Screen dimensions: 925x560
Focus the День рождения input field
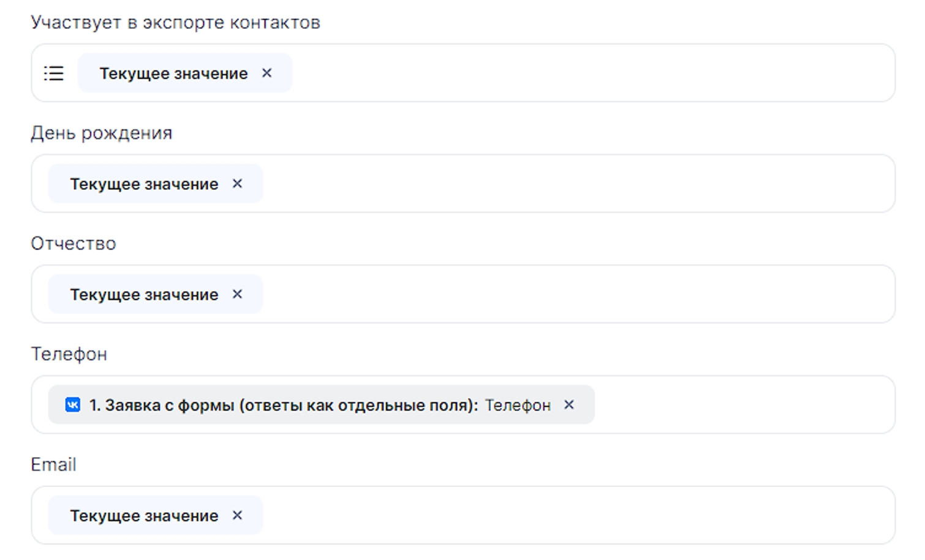[576, 184]
